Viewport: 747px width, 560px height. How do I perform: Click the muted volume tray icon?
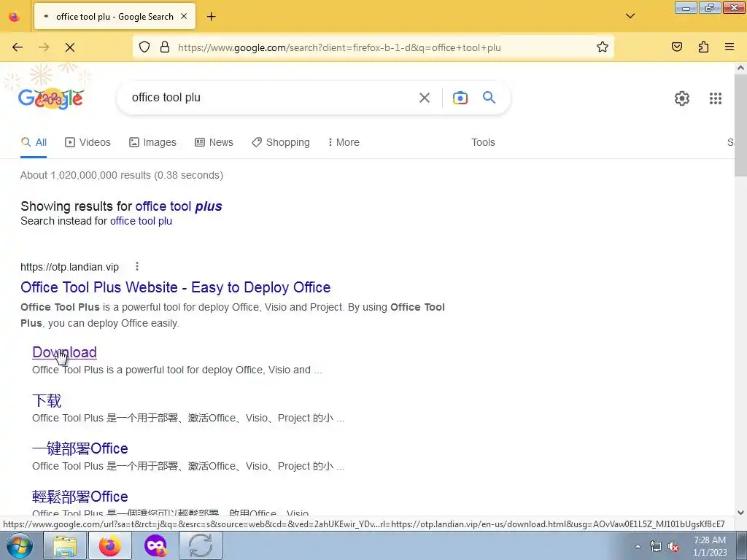click(x=673, y=546)
